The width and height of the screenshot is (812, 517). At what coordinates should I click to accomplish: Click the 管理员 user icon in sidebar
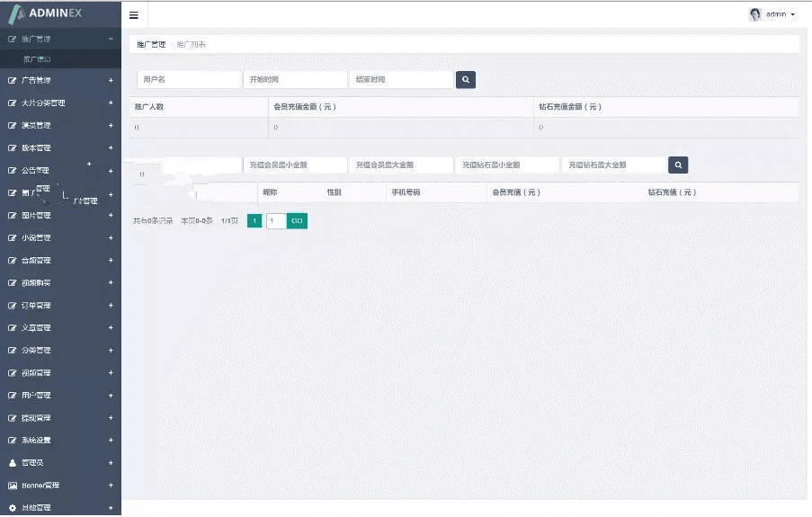[13, 463]
